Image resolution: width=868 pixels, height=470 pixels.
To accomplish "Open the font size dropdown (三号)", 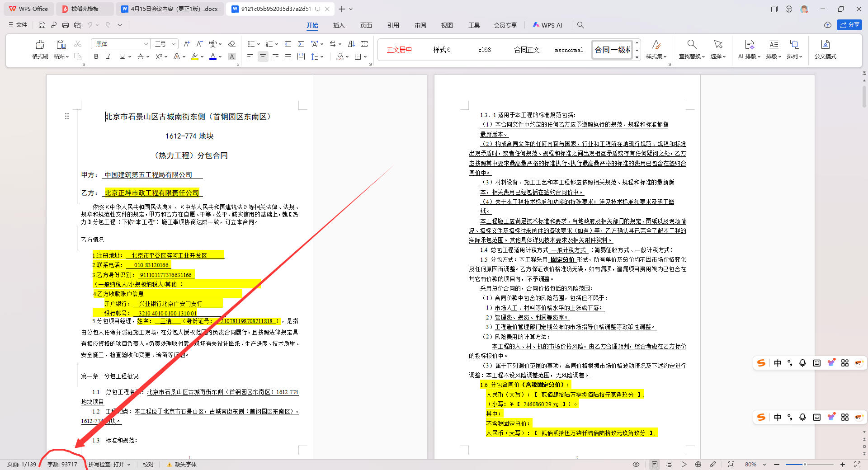I will 174,44.
